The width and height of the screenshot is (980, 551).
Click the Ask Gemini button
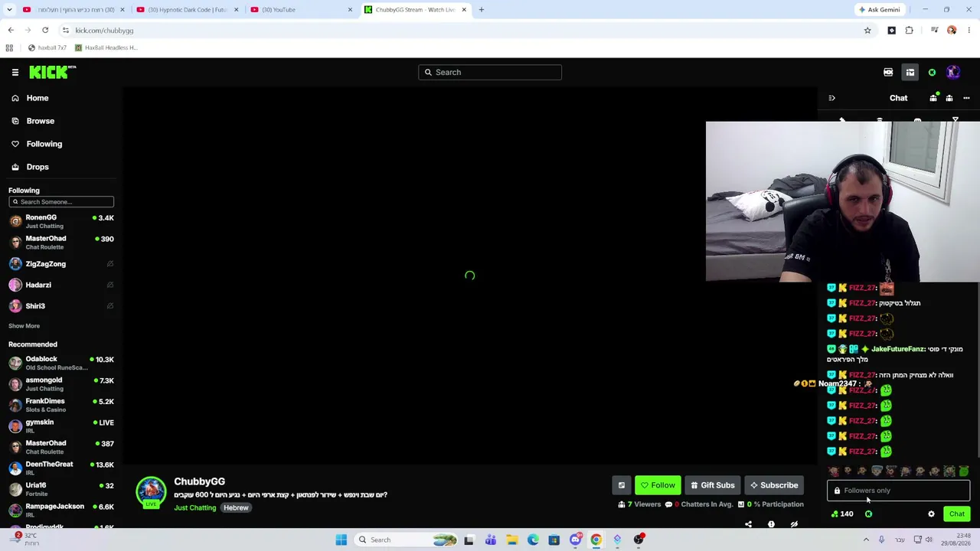click(x=880, y=10)
